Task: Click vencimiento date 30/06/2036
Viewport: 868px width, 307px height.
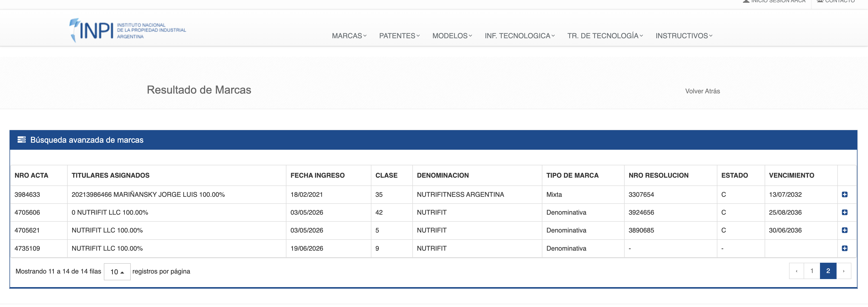Action: 785,231
